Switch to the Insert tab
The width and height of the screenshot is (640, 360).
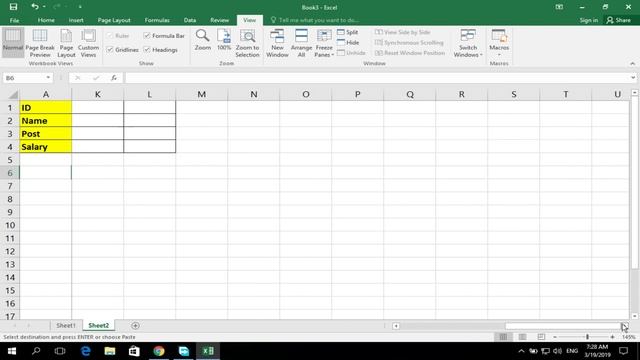(76, 20)
